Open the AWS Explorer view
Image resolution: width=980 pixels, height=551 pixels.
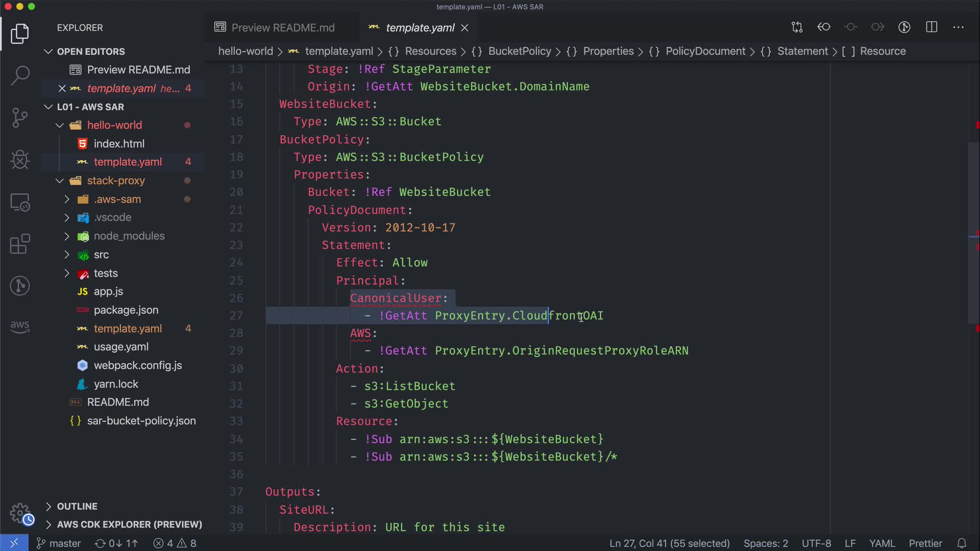pyautogui.click(x=20, y=325)
